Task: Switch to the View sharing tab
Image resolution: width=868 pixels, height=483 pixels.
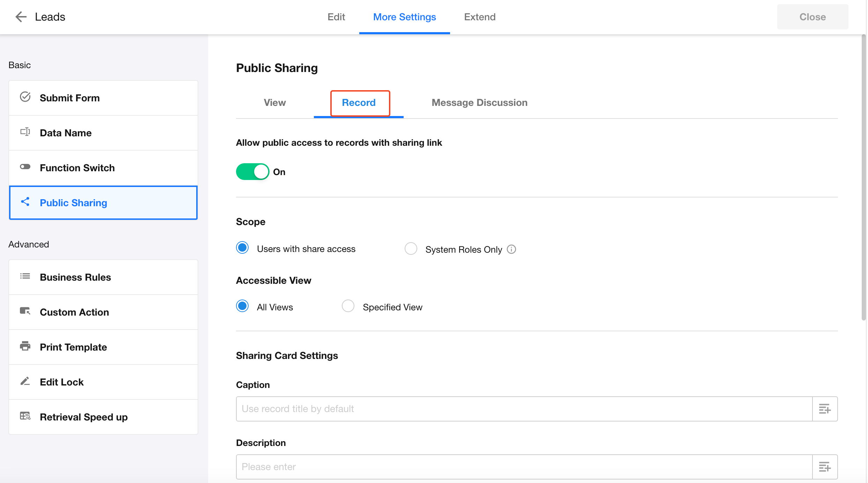Action: tap(274, 102)
